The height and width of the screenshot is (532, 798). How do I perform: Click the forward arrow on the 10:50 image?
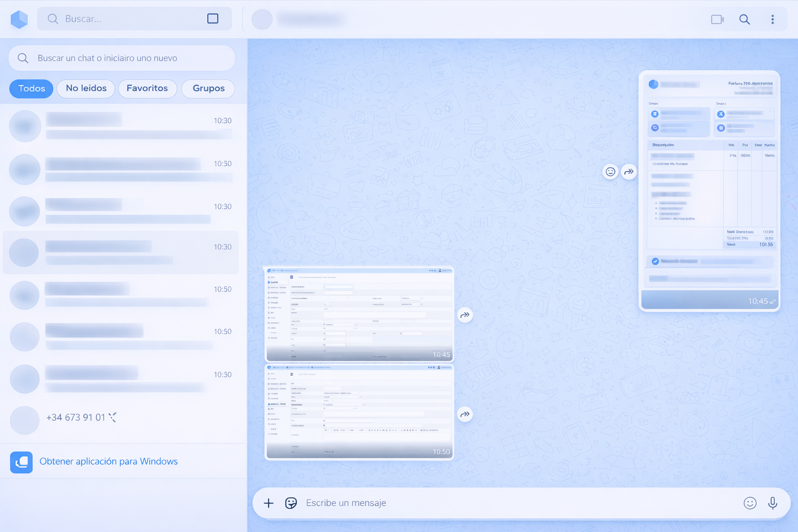(x=464, y=414)
